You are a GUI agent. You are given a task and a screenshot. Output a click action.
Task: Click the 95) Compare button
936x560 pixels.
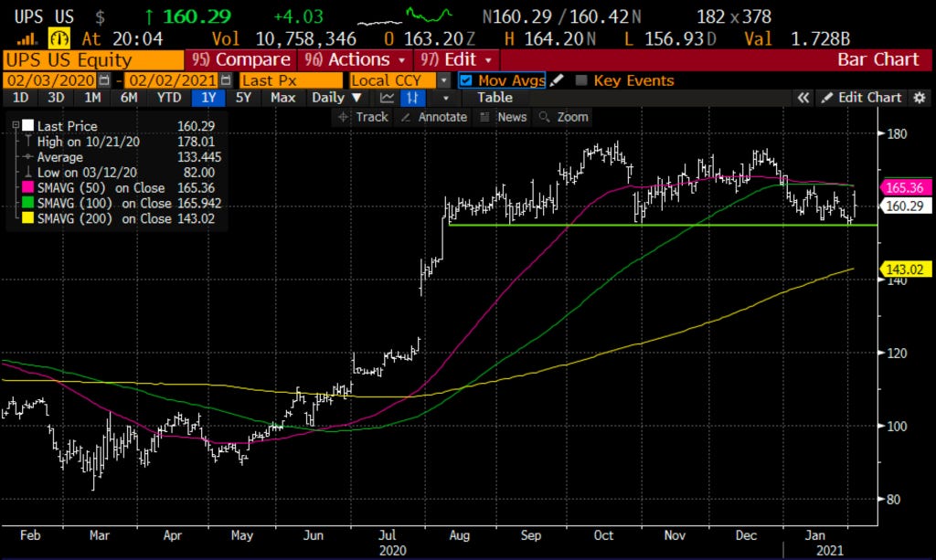click(x=240, y=59)
